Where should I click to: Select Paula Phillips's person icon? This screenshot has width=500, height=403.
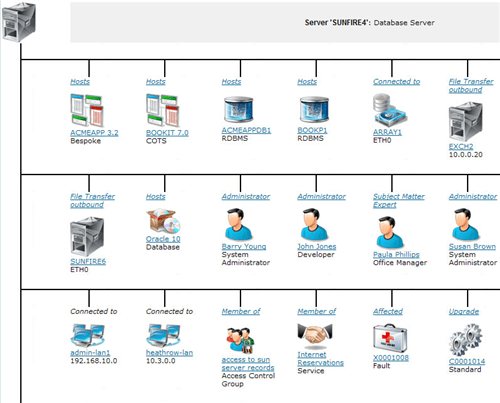point(389,232)
